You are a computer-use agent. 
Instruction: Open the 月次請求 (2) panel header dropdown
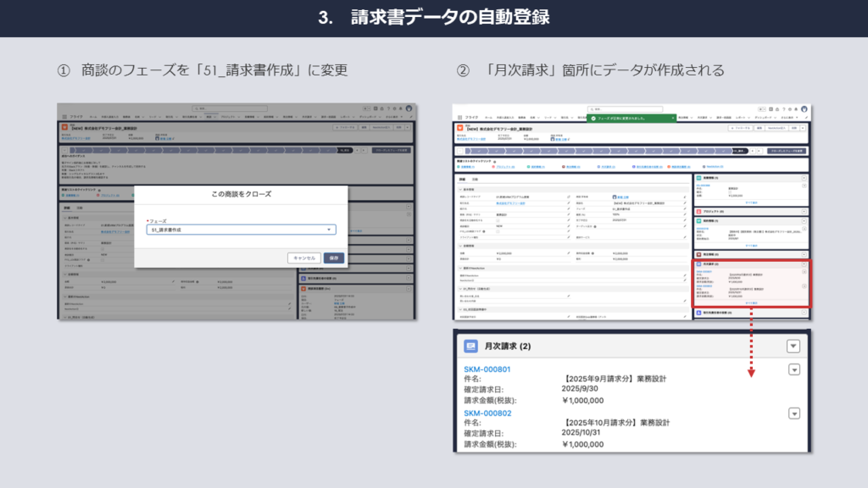coord(793,346)
